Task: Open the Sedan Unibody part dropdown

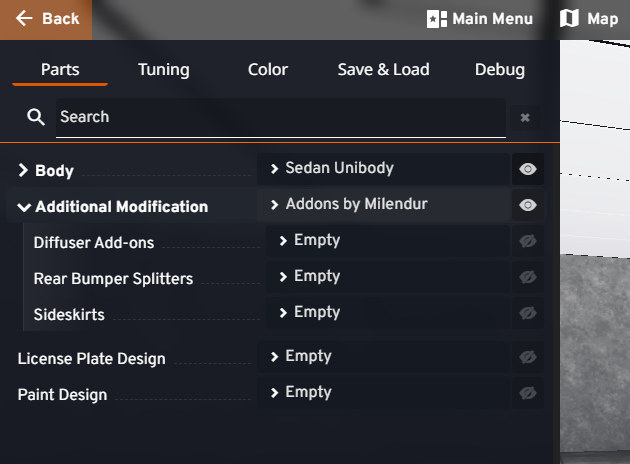Action: tap(383, 169)
